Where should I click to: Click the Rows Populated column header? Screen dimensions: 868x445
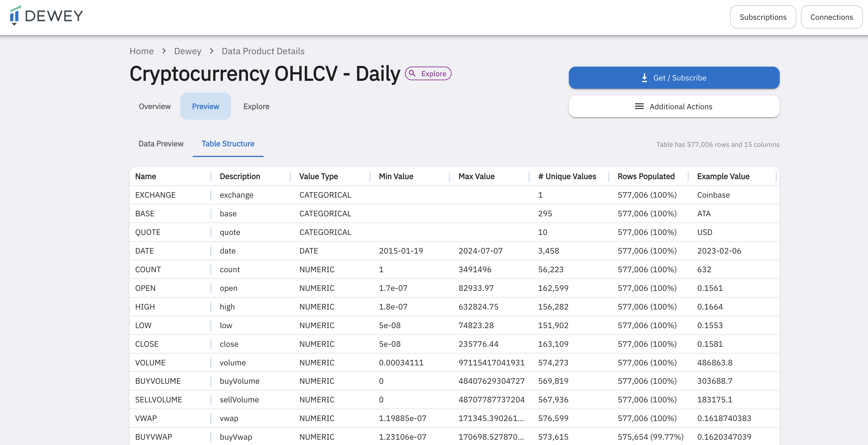(x=646, y=177)
